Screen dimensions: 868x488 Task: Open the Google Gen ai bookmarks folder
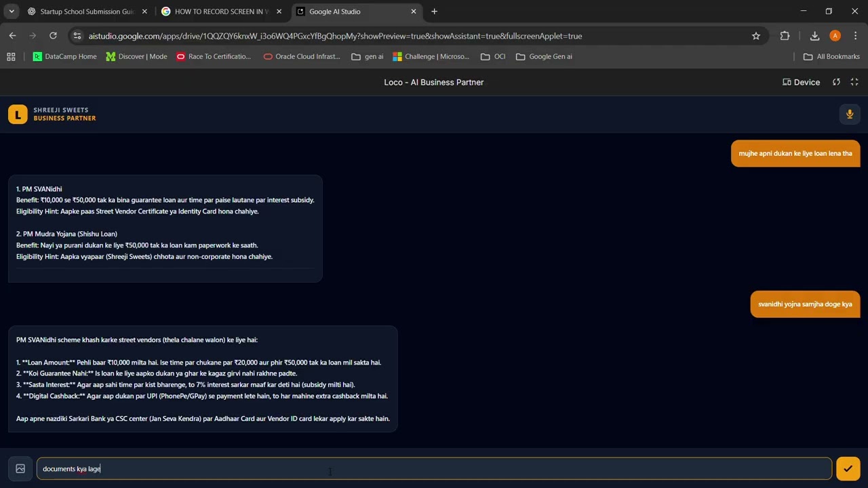(544, 56)
